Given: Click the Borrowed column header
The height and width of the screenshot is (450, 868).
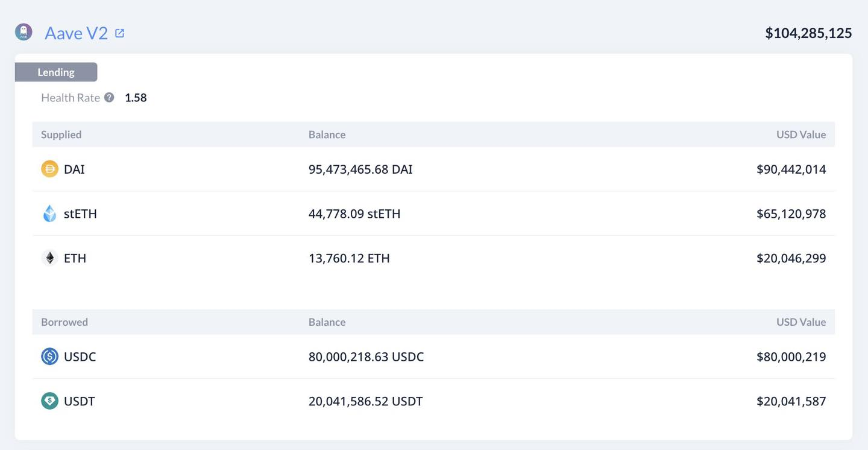Looking at the screenshot, I should tap(64, 322).
